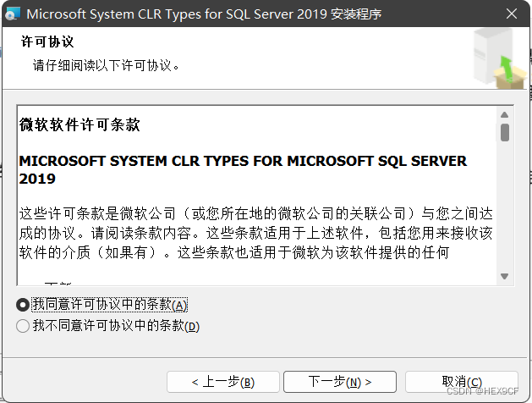Close the installer window
The width and height of the screenshot is (532, 403).
point(512,14)
